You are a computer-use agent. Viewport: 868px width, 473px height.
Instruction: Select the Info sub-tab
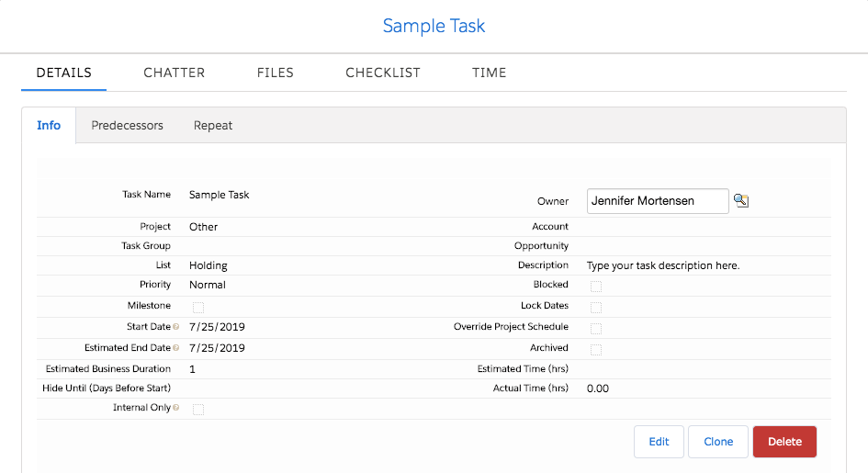point(49,126)
